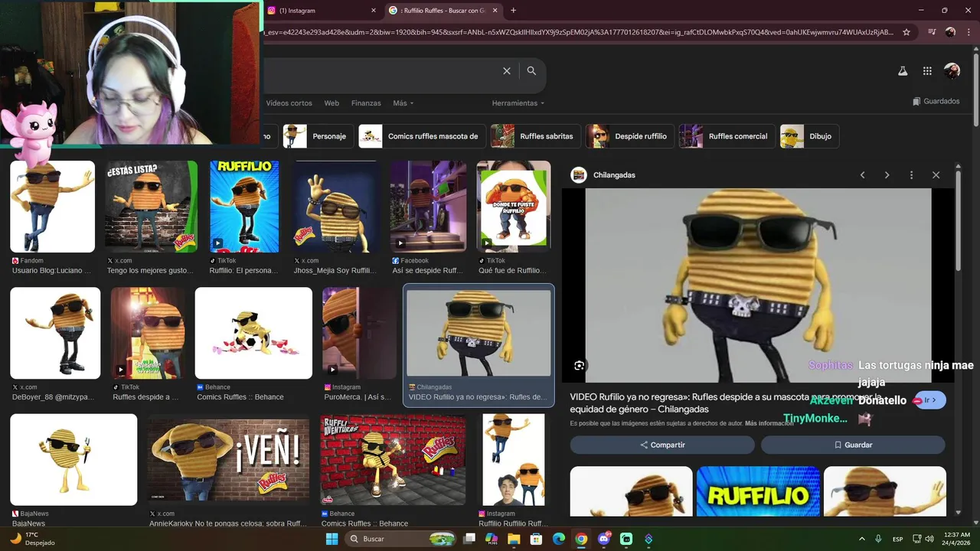Select the large Ruffilio preview image

point(758,285)
